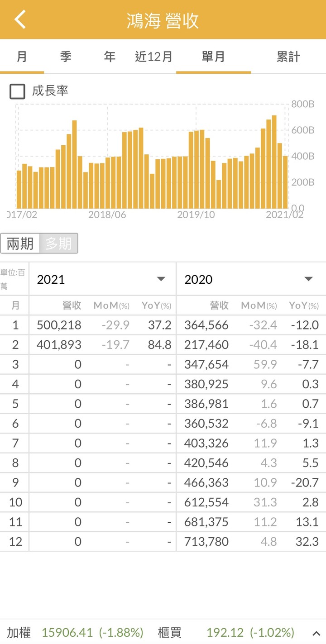The height and width of the screenshot is (644, 326).
Task: Click YoY value 84.8 for 2021
Action: coord(160,345)
